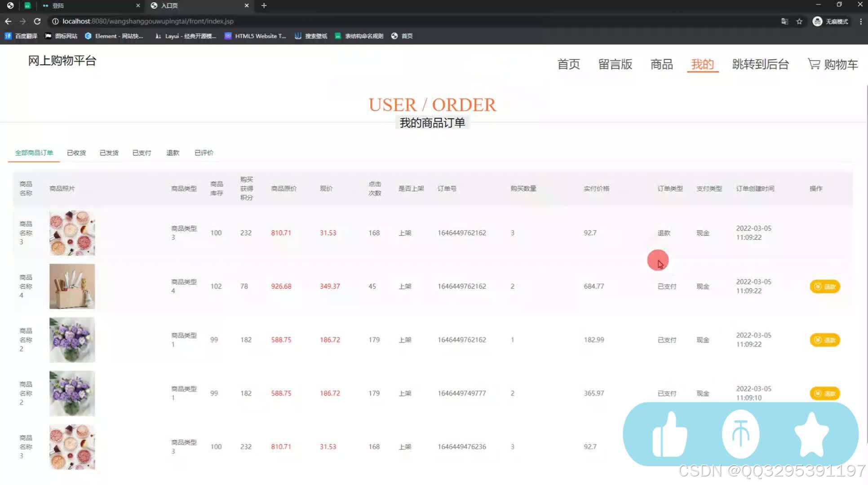Screen dimensions: 868x485
Task: Switch to the 登陆 browser tab
Action: [x=90, y=5]
